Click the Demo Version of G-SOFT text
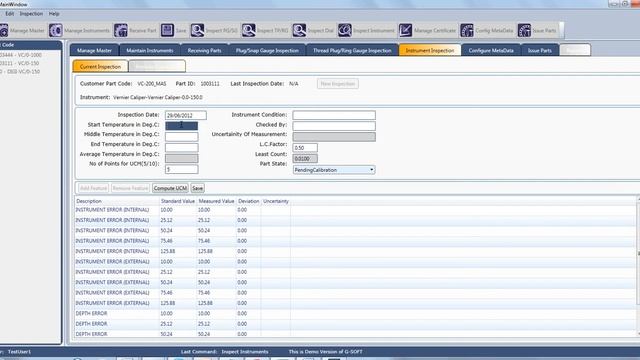The height and width of the screenshot is (360, 640). pos(325,351)
